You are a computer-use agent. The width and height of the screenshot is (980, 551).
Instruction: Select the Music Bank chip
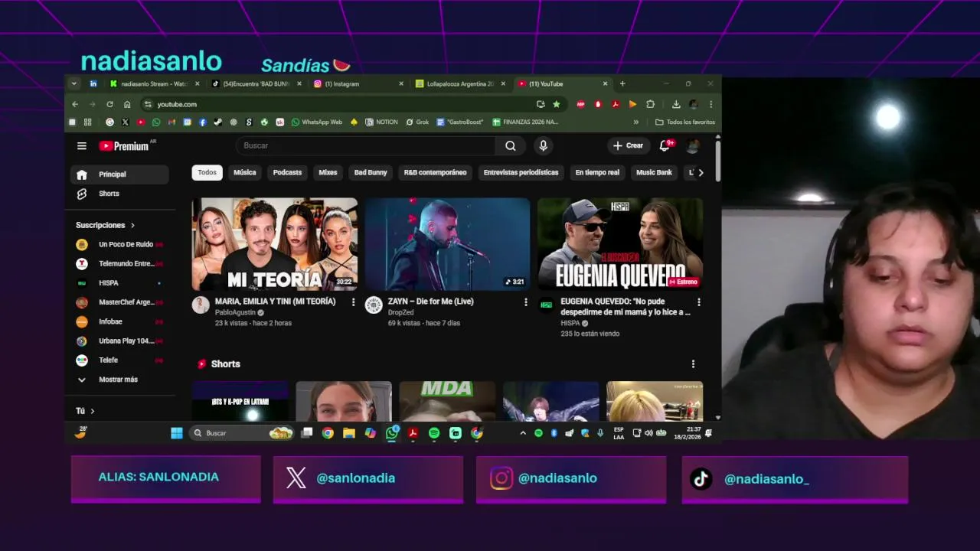tap(654, 172)
